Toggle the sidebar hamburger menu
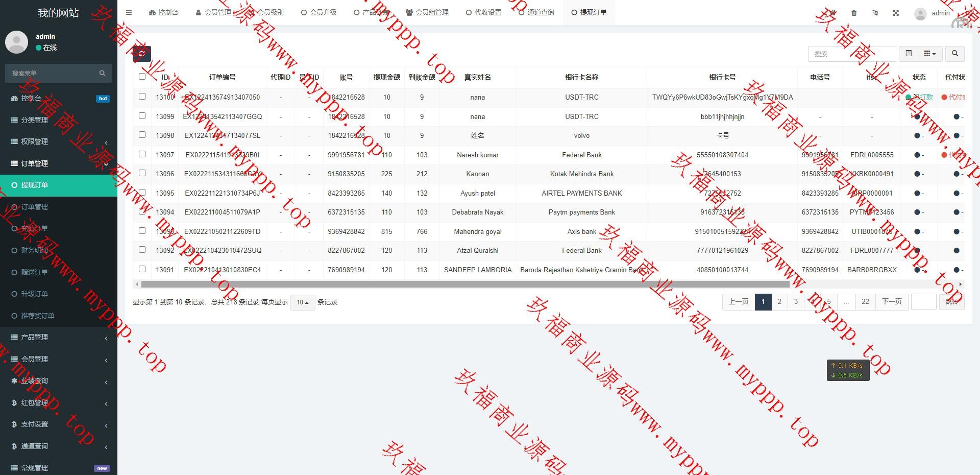 tap(129, 13)
